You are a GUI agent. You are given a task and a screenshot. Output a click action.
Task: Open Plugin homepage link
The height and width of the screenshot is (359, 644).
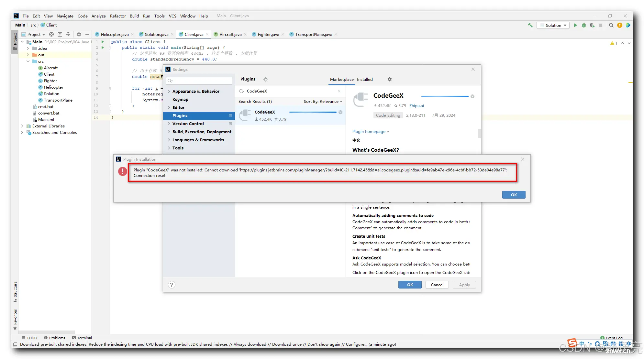tap(370, 131)
